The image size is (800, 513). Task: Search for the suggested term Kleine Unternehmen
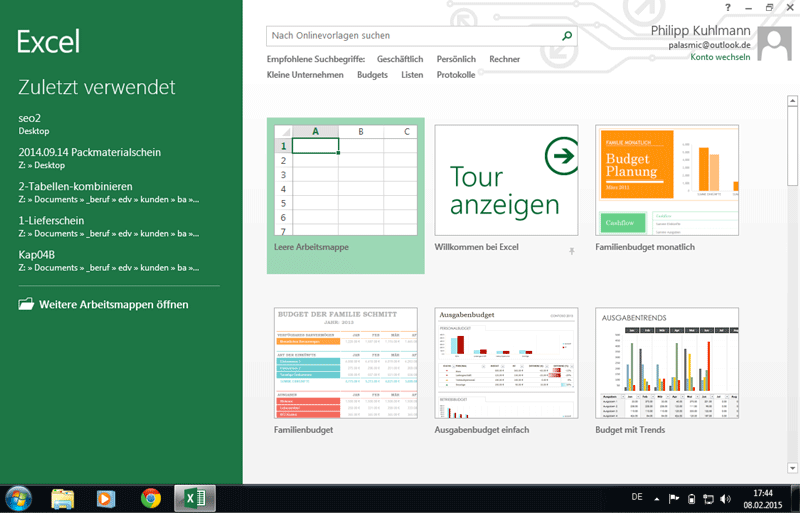point(305,75)
